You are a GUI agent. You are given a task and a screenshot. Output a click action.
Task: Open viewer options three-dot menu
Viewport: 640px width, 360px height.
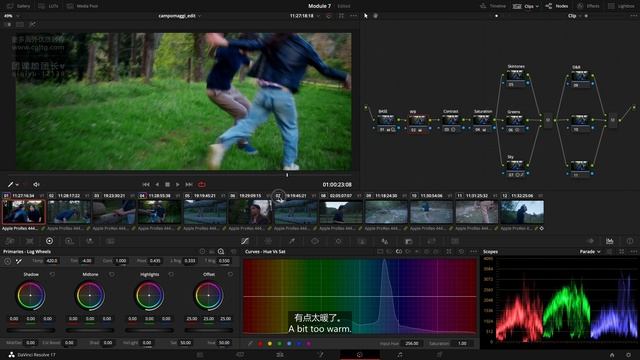pos(353,16)
